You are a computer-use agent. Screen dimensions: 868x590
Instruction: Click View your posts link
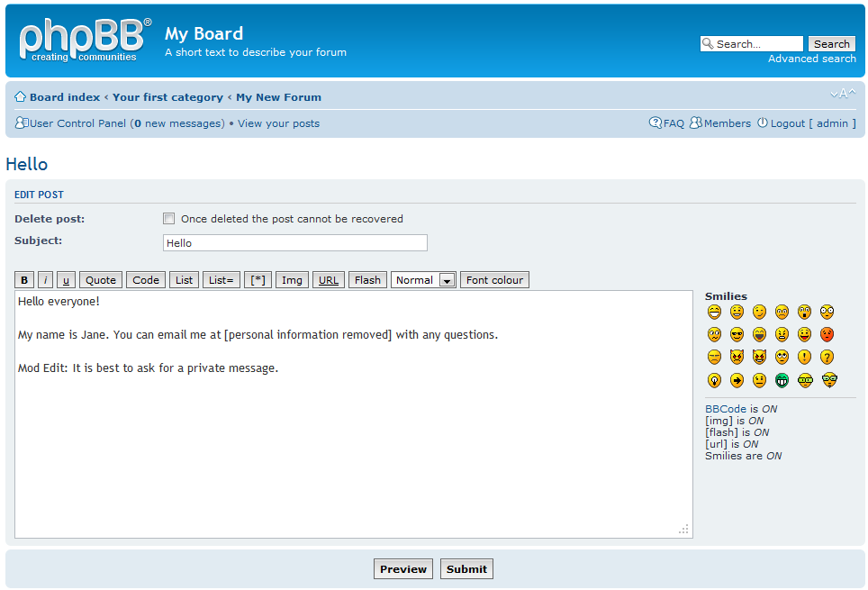coord(278,123)
